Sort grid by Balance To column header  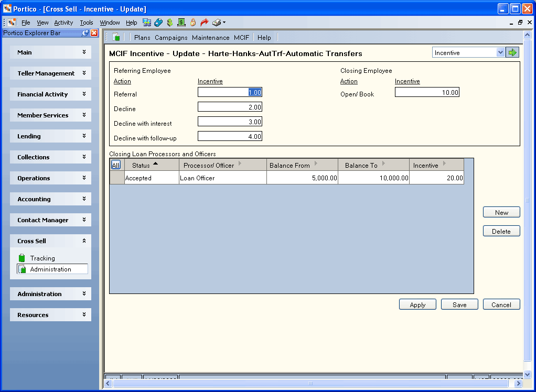pyautogui.click(x=373, y=165)
